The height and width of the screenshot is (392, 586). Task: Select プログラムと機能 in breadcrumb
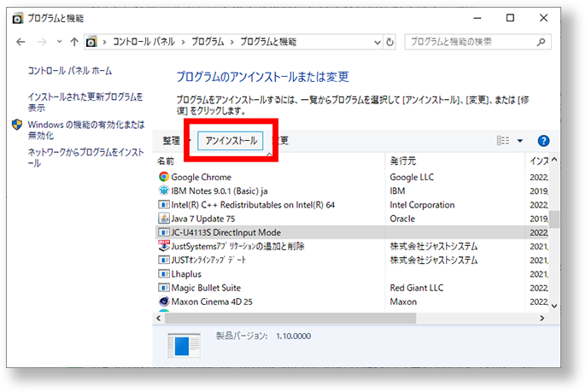point(268,42)
